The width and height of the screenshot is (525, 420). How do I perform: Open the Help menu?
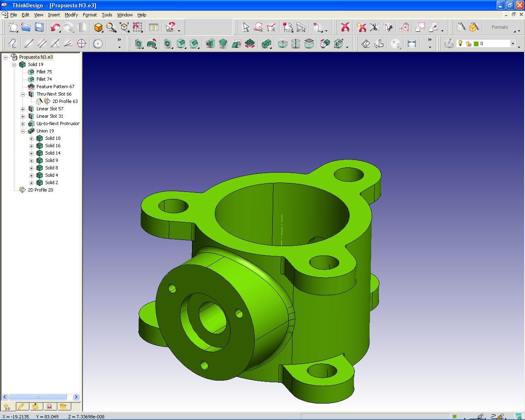click(x=142, y=15)
